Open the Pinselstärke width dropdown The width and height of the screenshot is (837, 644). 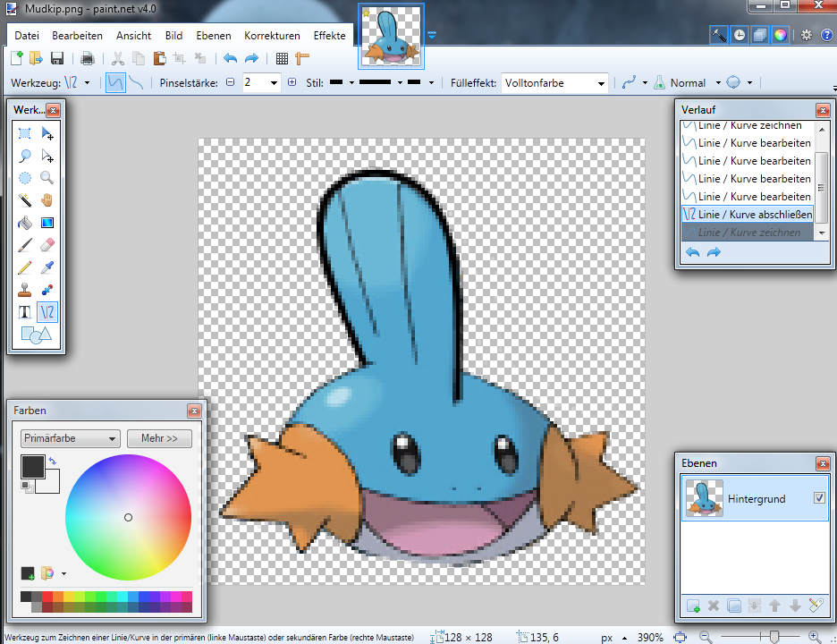click(x=274, y=83)
